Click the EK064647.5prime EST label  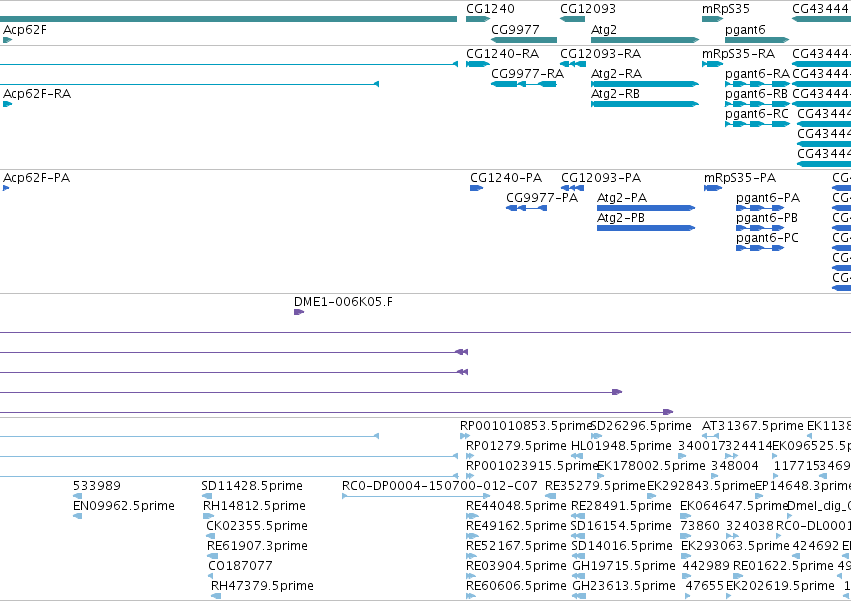[x=734, y=506]
